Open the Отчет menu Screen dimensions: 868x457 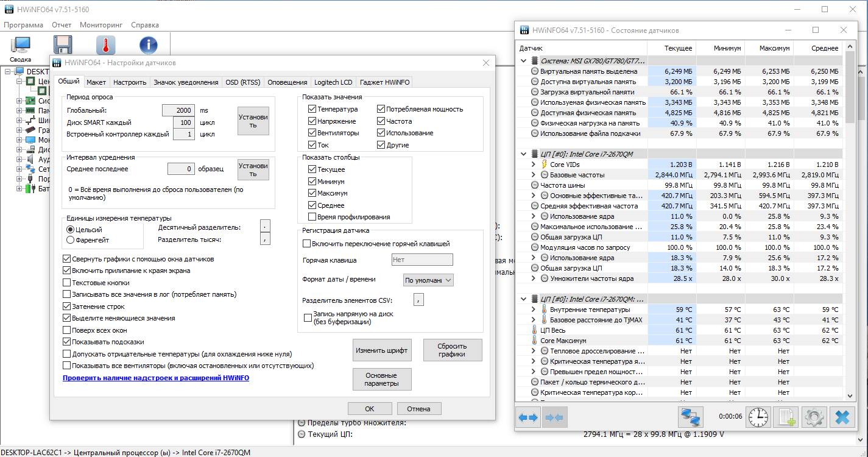coord(62,25)
